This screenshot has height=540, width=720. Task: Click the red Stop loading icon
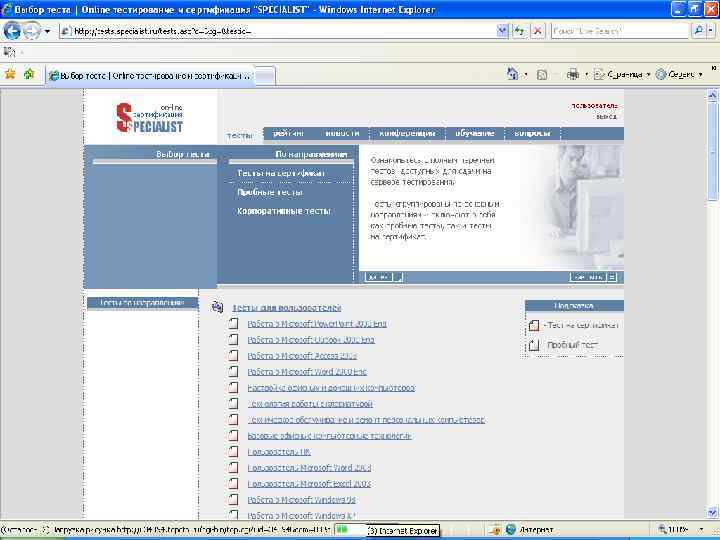pyautogui.click(x=538, y=31)
